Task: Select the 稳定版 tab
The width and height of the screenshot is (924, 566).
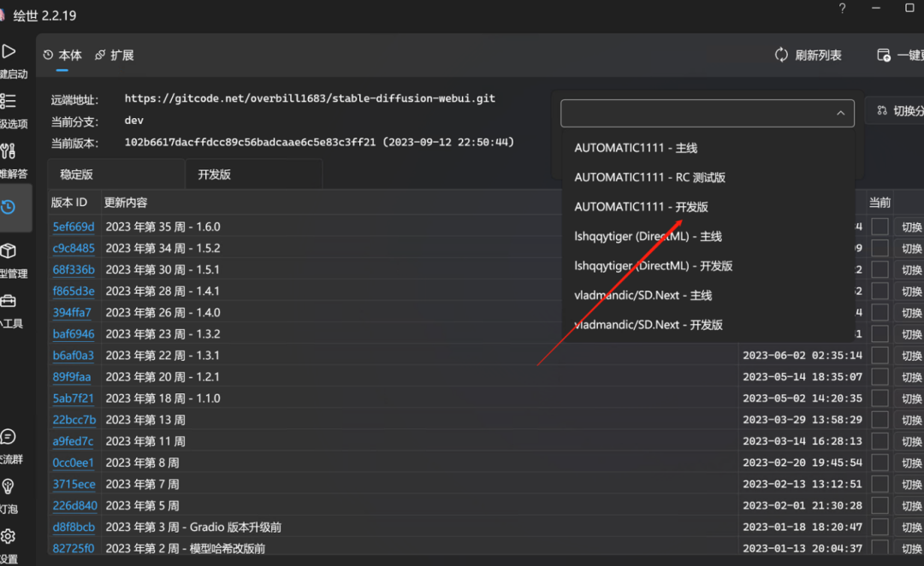Action: (116, 174)
